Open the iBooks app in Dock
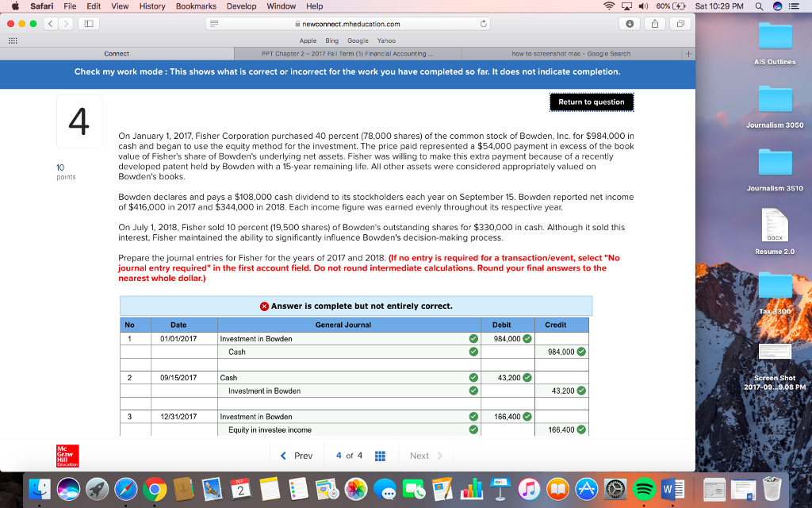812x508 pixels. (x=557, y=489)
